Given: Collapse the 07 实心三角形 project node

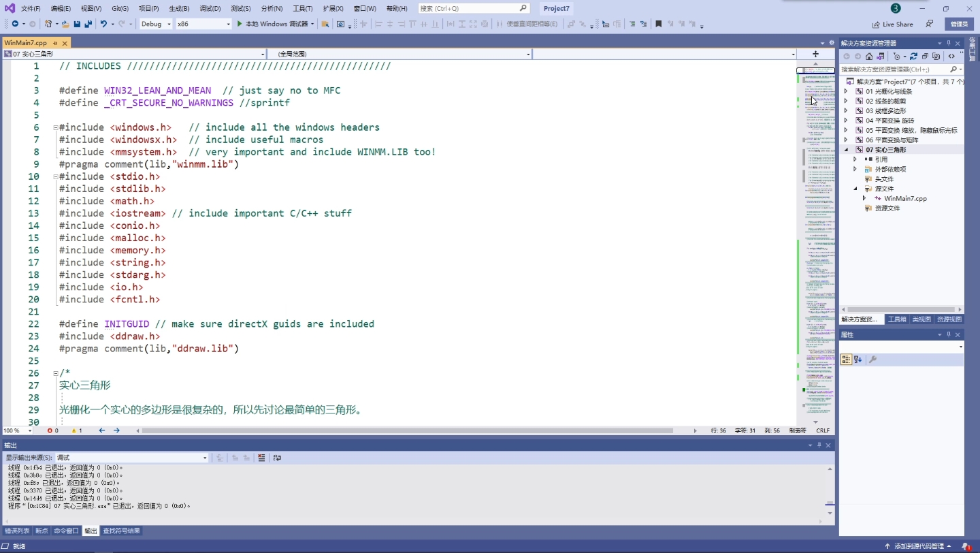Looking at the screenshot, I should coord(846,150).
